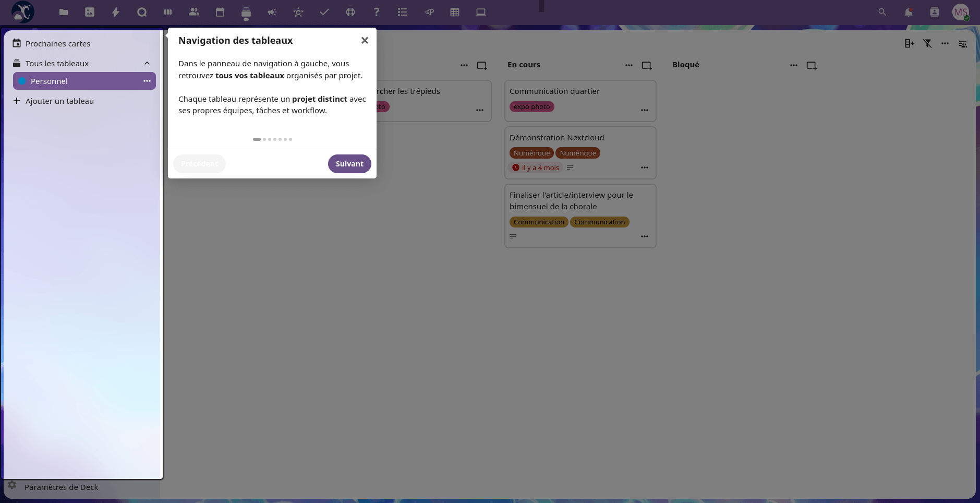Click the expo photo pink label
The image size is (980, 503).
click(x=531, y=107)
